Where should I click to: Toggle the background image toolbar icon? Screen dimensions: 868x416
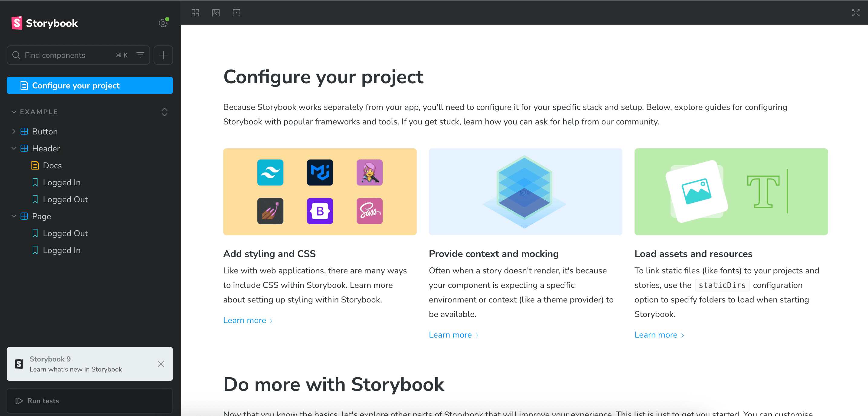click(x=216, y=13)
